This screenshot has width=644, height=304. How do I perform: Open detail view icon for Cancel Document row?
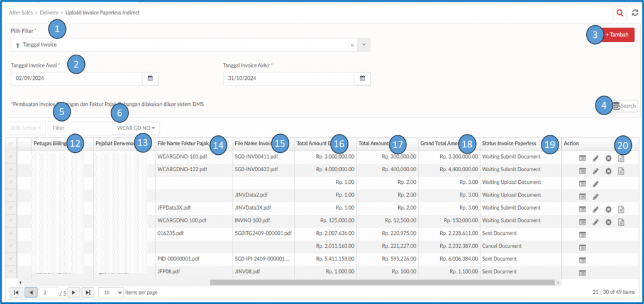(582, 248)
